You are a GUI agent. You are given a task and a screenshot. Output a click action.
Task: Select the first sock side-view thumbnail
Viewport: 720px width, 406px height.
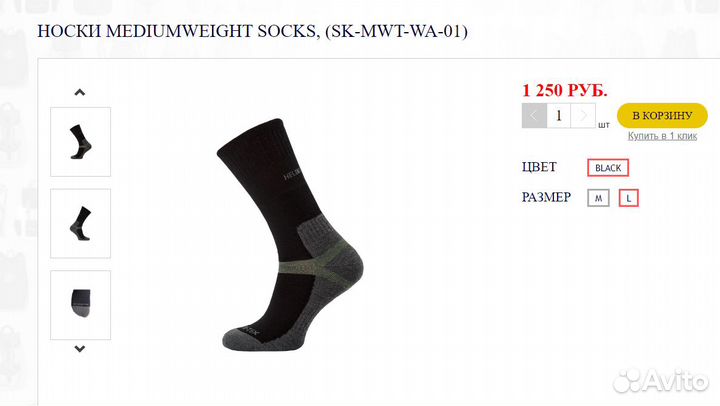point(80,142)
